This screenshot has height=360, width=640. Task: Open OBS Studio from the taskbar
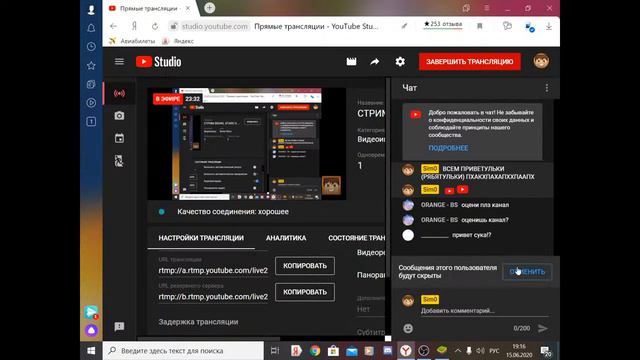pyautogui.click(x=424, y=351)
